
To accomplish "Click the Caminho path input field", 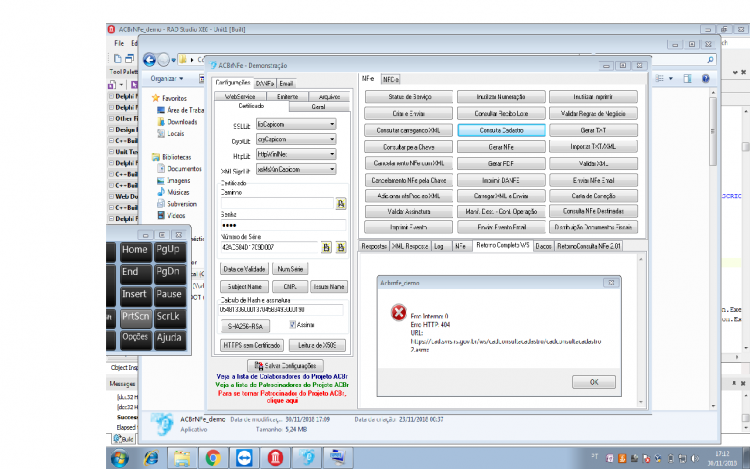I will [x=277, y=204].
